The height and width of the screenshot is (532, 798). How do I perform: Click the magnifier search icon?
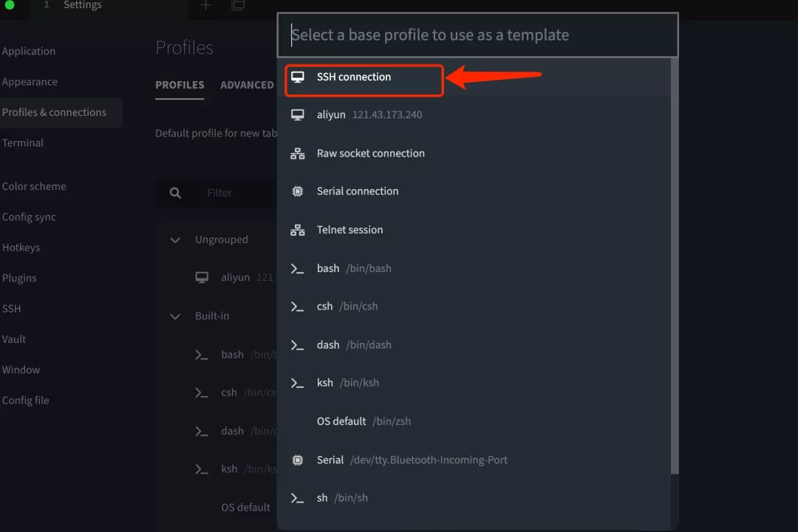pos(175,193)
